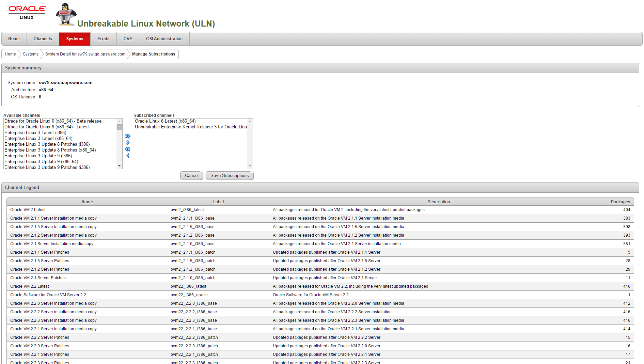Click the Manage Subscriptions breadcrumb

[154, 54]
